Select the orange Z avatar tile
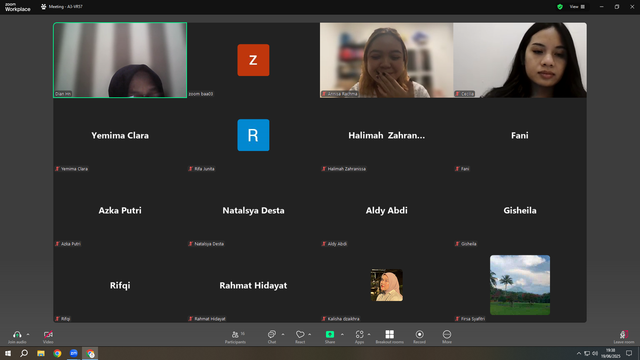The width and height of the screenshot is (640, 360). [x=253, y=60]
